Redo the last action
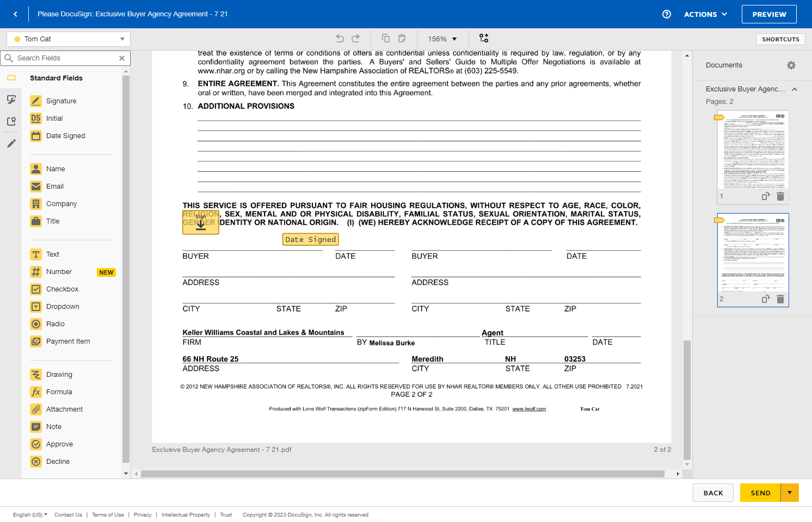This screenshot has width=812, height=522. point(356,39)
